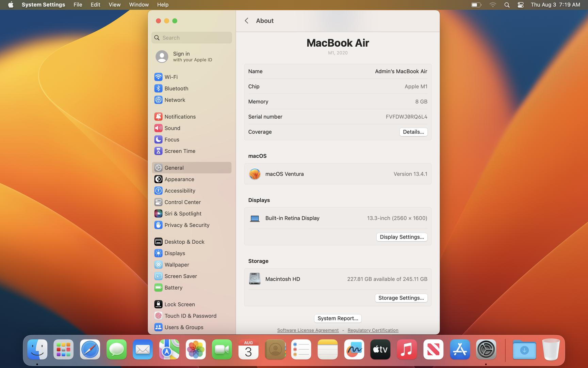Open the System Settings menu
Screen dimensions: 588x368
click(x=43, y=5)
